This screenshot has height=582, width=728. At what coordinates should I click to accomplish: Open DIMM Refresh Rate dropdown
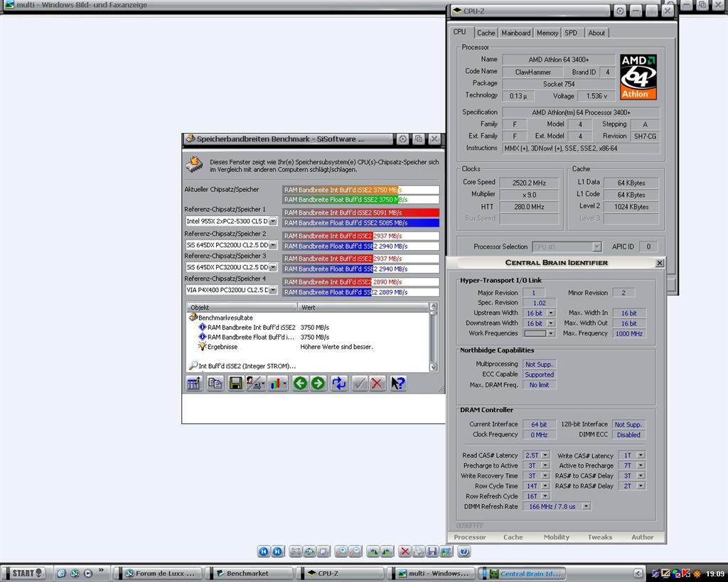tap(587, 507)
